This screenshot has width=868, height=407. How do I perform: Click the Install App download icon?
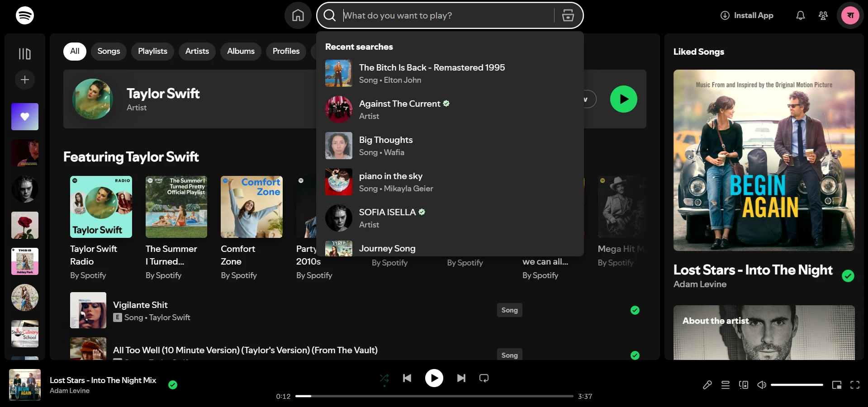tap(725, 15)
